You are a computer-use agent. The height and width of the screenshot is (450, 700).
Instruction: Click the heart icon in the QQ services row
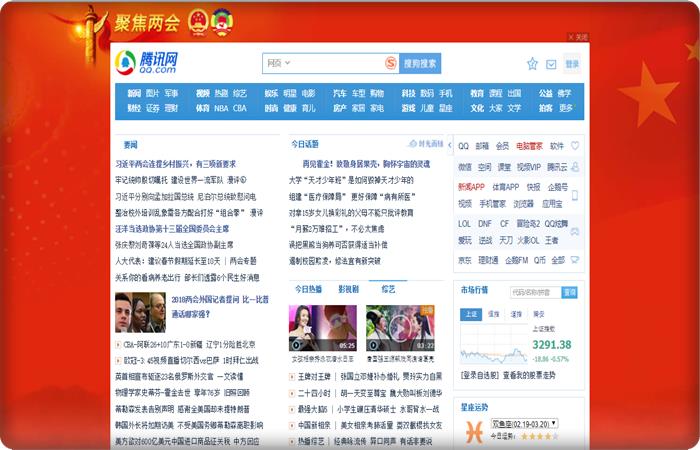point(575,146)
